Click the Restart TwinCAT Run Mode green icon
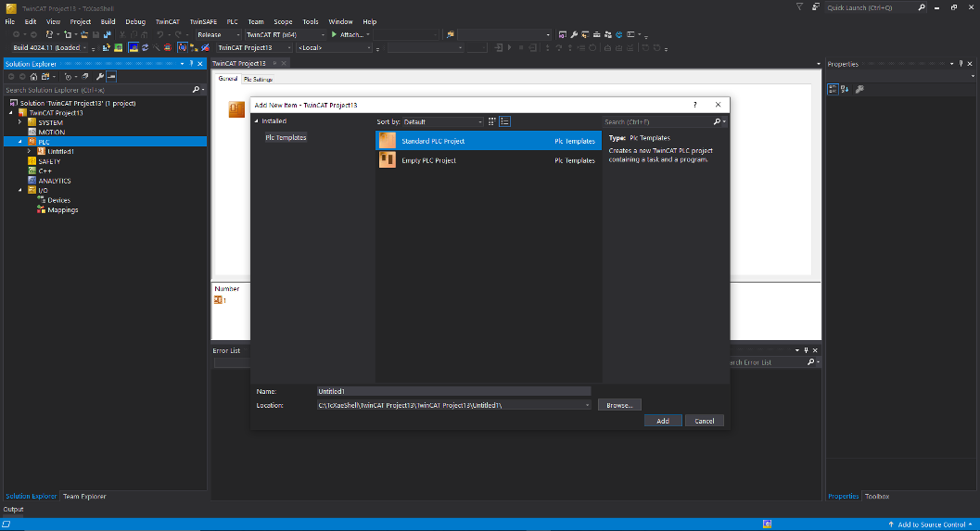 click(x=118, y=47)
